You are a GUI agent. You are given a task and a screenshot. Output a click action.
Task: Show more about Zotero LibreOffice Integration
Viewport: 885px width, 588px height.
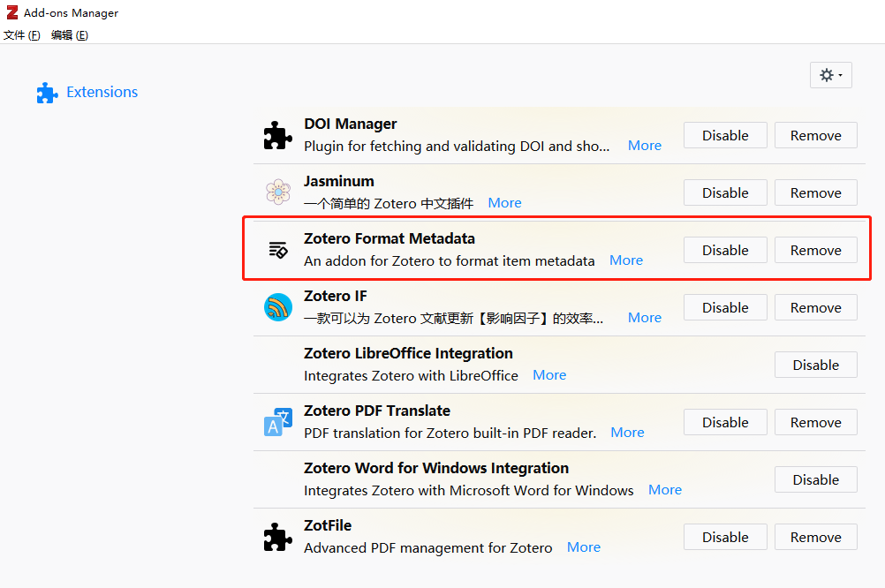point(549,375)
